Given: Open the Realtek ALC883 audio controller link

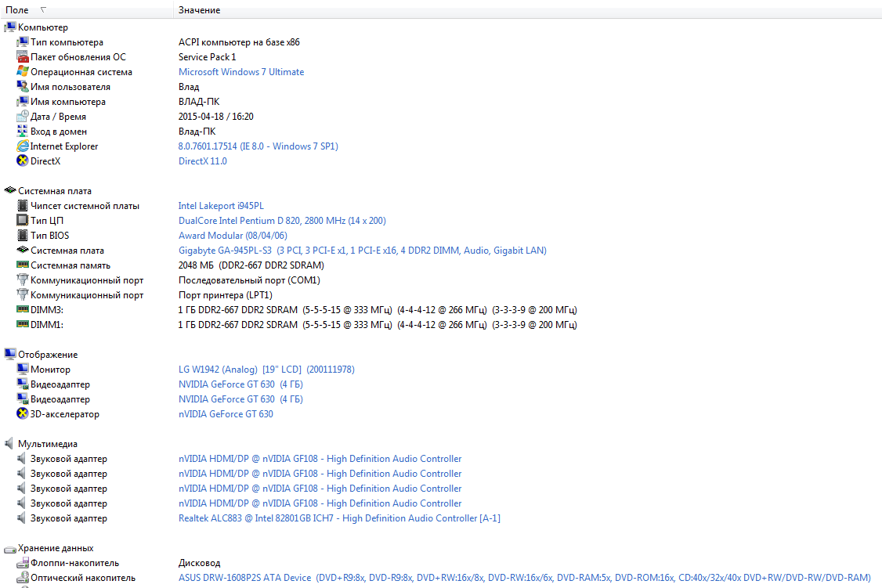Looking at the screenshot, I should [339, 518].
